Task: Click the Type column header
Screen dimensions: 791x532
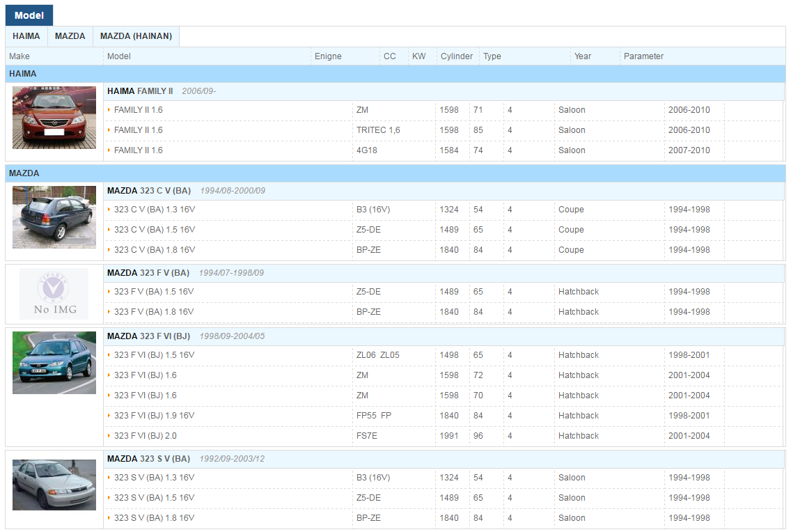Action: tap(492, 56)
